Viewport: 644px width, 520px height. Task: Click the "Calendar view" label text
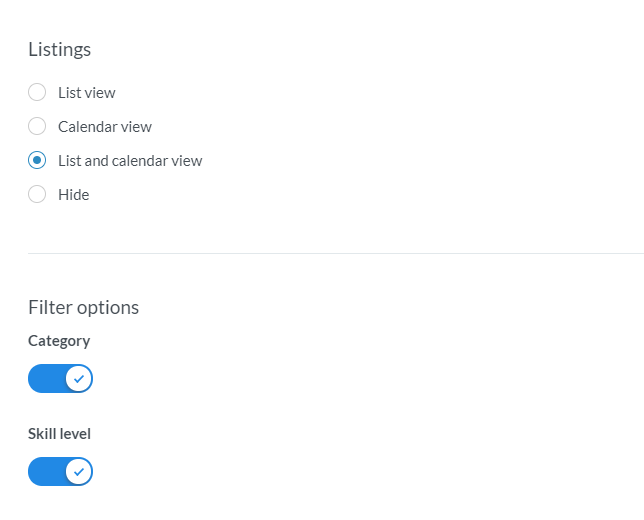[x=105, y=127]
